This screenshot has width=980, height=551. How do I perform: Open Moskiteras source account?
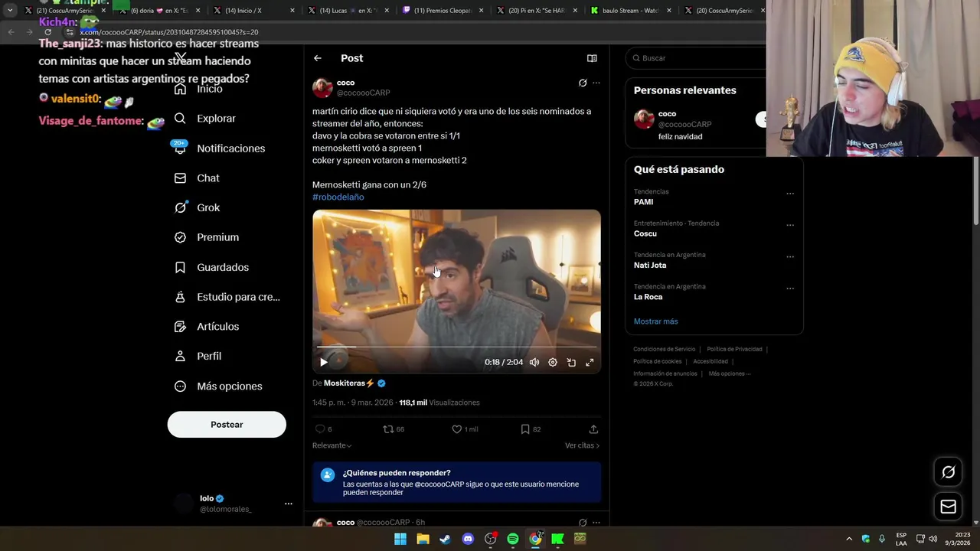point(348,383)
